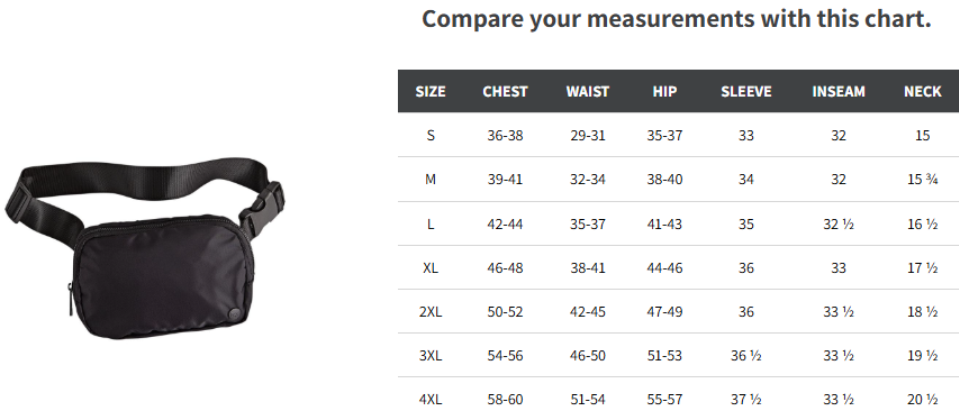Click the WAIST column header
The image size is (959, 420).
[588, 92]
